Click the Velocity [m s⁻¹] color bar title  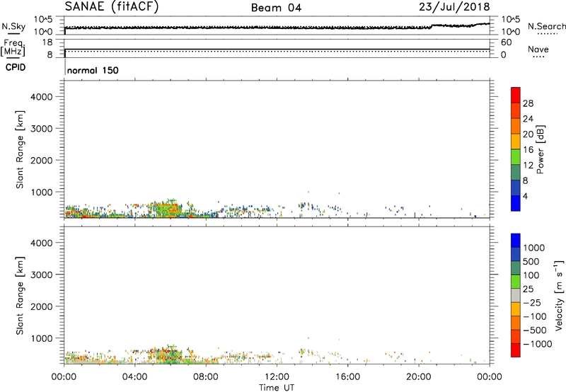[559, 295]
